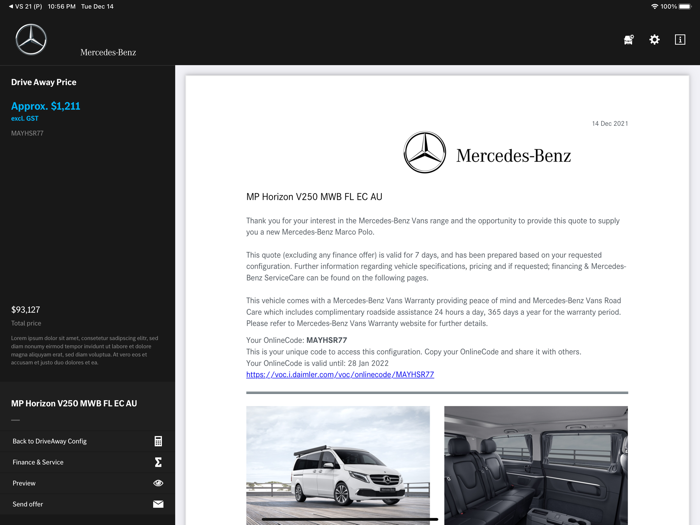Click the Mercedes-Benz wordmark in header
Image resolution: width=700 pixels, height=525 pixels.
(x=108, y=52)
